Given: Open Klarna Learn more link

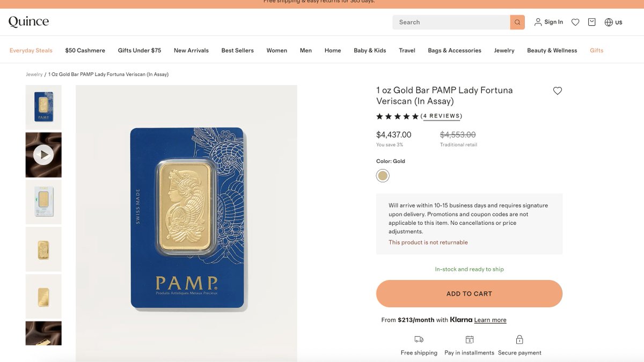Looking at the screenshot, I should click(491, 320).
